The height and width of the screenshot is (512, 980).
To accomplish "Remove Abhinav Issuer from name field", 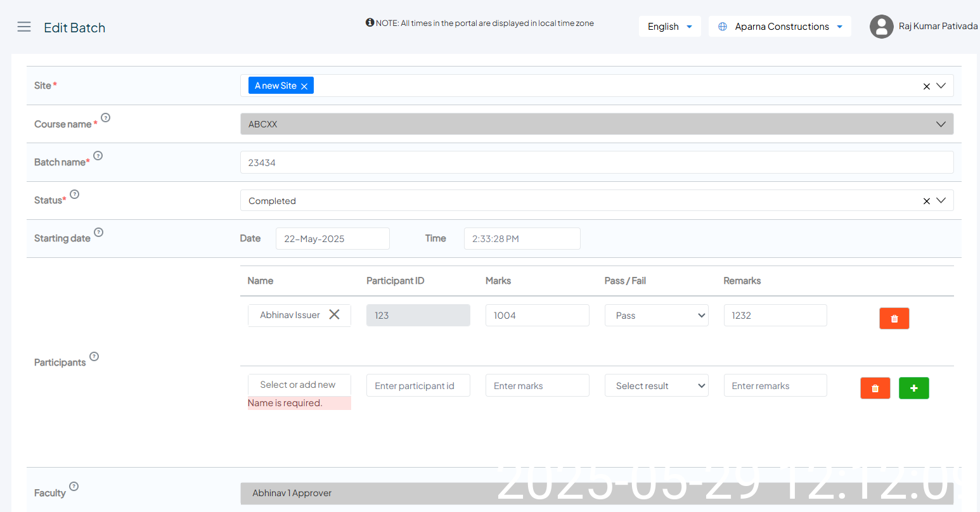I will click(x=334, y=314).
